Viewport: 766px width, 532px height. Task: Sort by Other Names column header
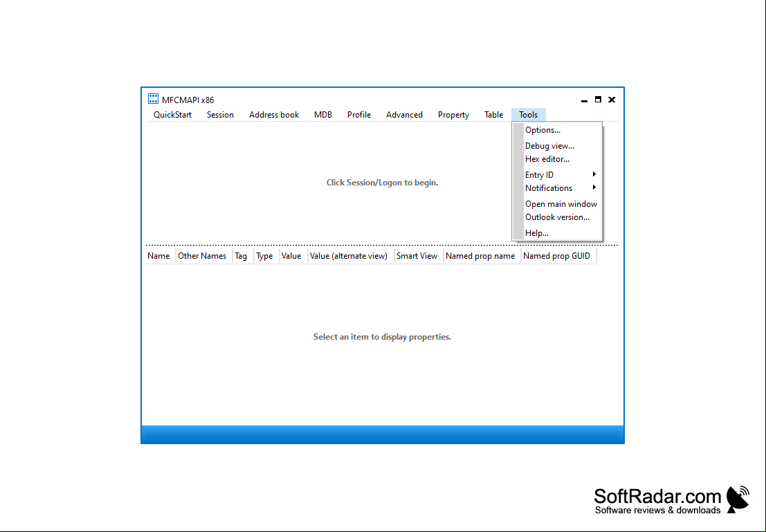203,255
